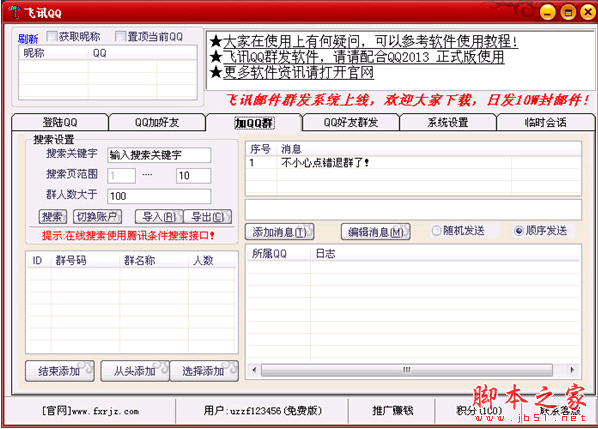Click the 导入(R) button
The image size is (598, 429).
[159, 217]
